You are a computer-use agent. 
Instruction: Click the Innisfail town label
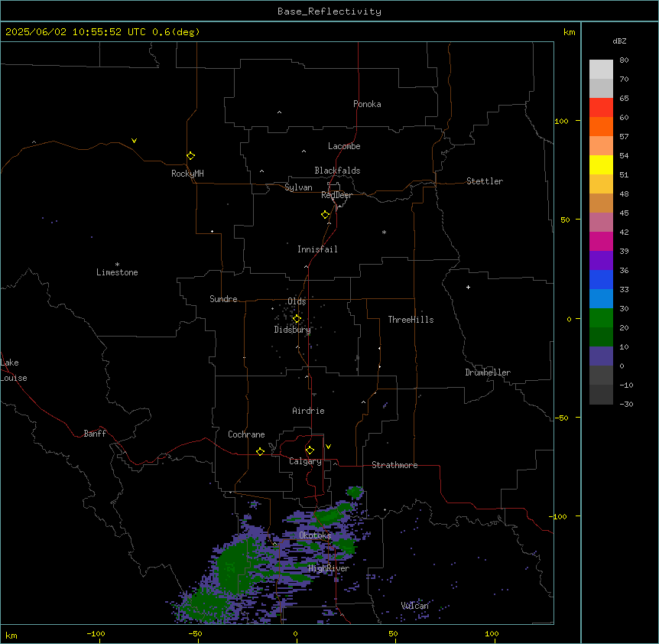pos(317,249)
